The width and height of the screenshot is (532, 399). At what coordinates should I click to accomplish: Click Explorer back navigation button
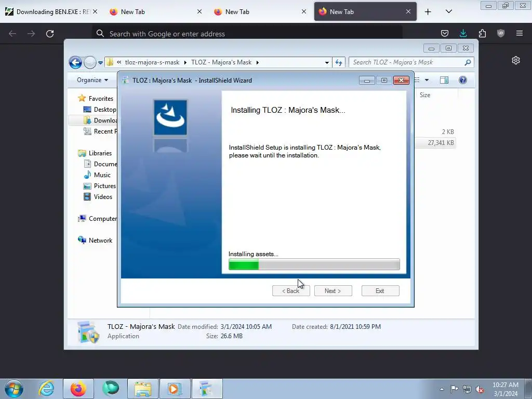click(x=75, y=62)
